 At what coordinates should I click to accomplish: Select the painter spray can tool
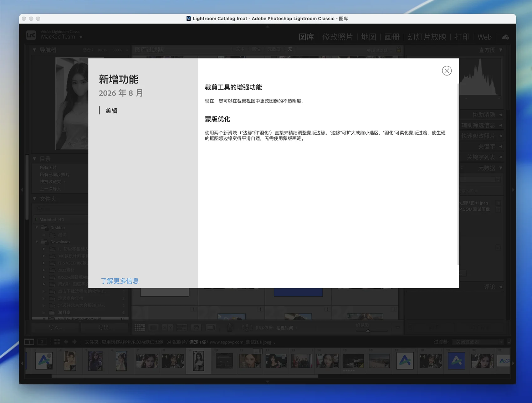230,327
